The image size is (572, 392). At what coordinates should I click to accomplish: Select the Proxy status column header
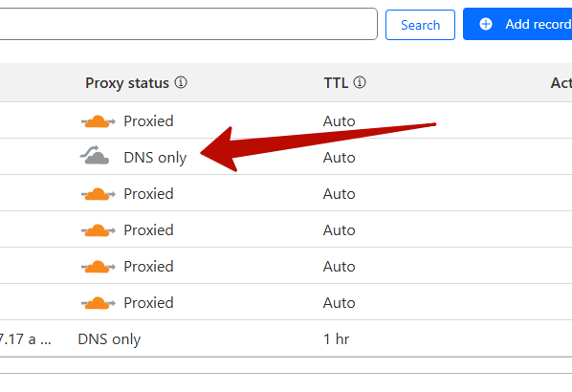click(x=127, y=83)
